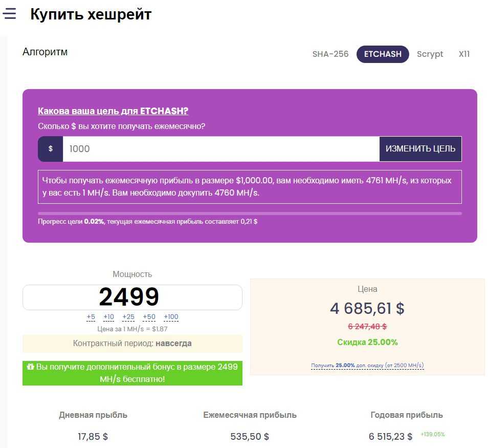Click the dollar sign icon in goal field
488x448 pixels.
(51, 149)
